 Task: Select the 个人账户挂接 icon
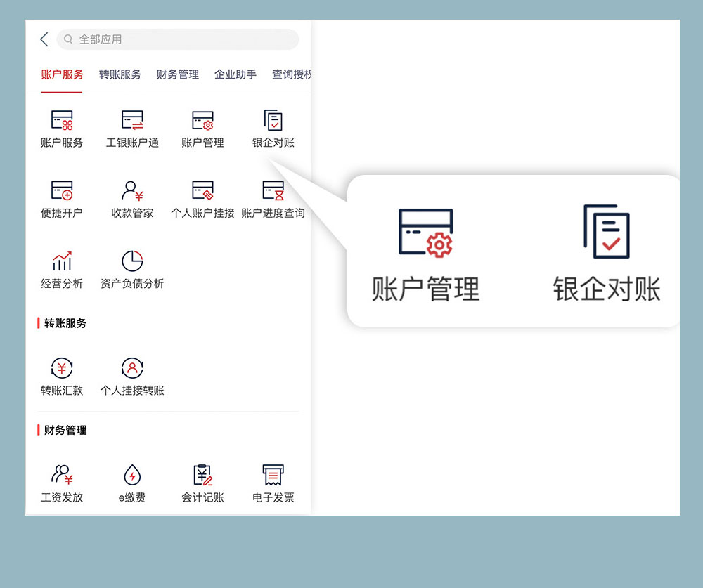point(202,191)
